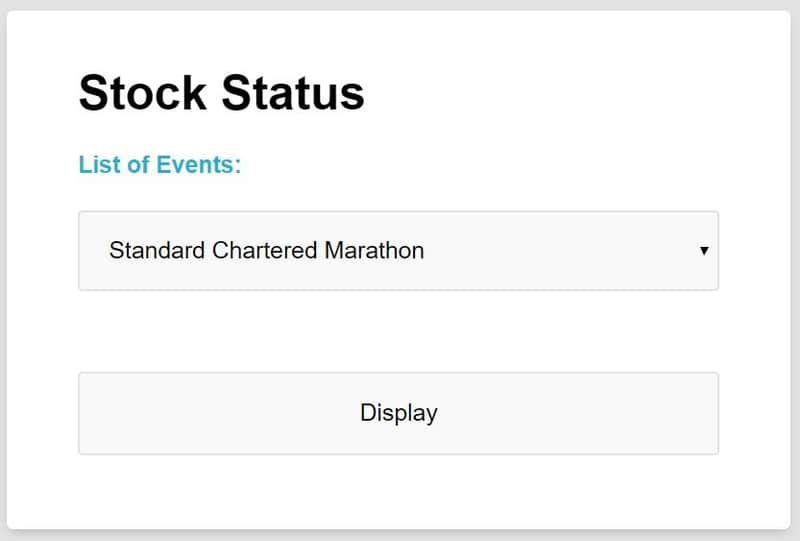This screenshot has height=541, width=800.
Task: Click empty gap between dropdown and Display button
Action: point(398,332)
